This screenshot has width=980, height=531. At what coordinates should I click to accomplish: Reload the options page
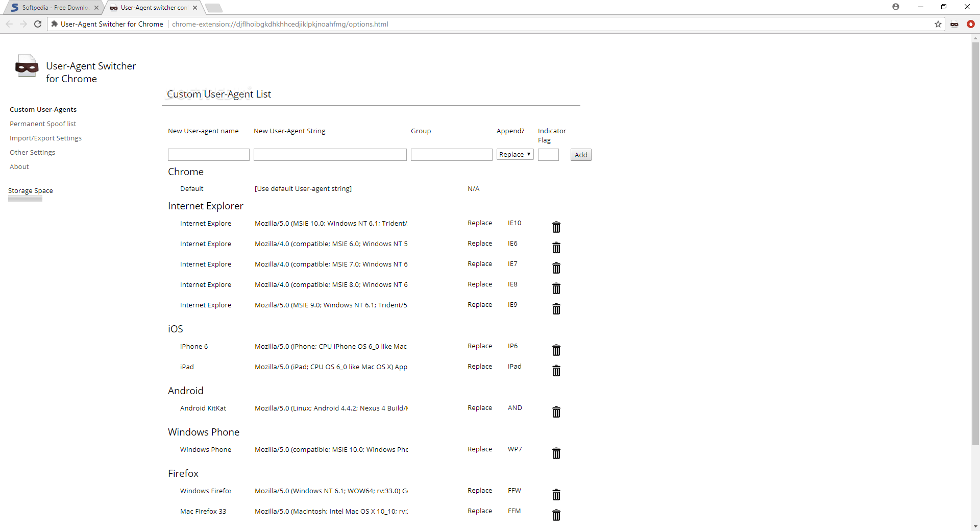(x=38, y=24)
